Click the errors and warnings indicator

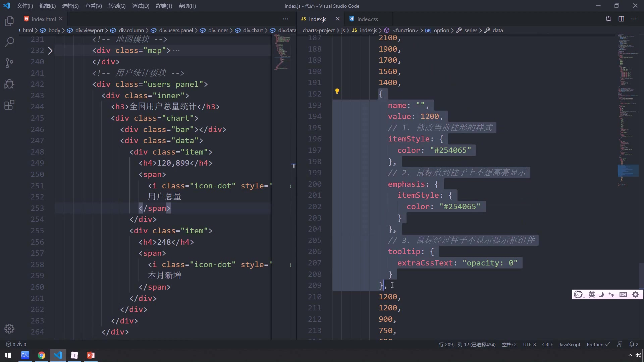[16, 344]
